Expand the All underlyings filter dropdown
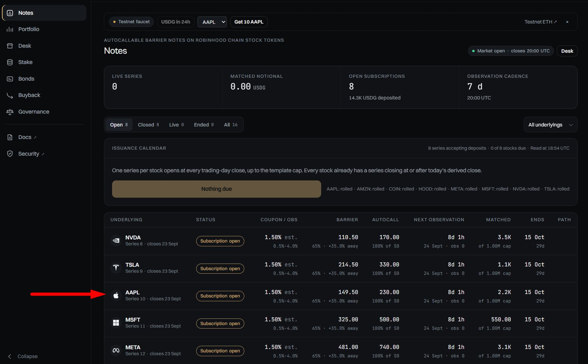This screenshot has width=588, height=364. coord(550,125)
